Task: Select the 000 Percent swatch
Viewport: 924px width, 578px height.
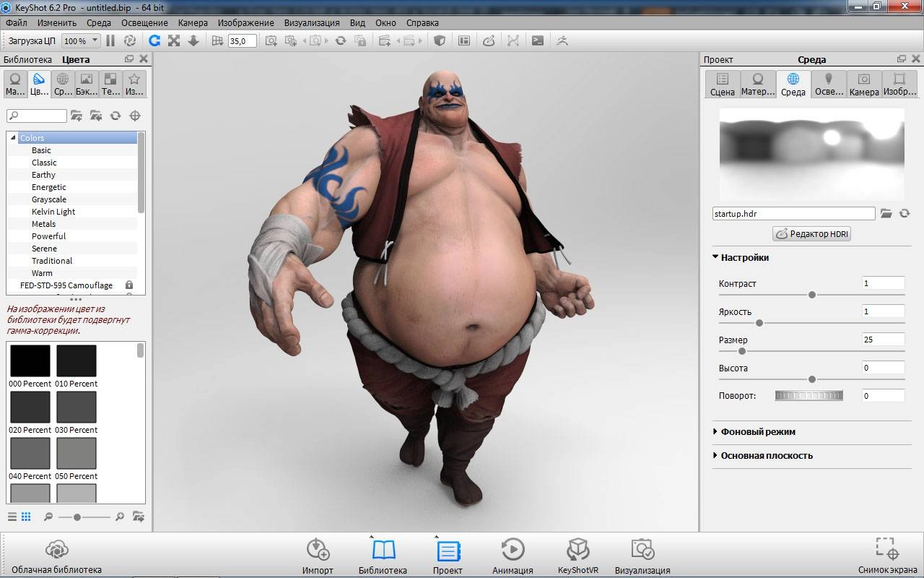Action: click(x=30, y=361)
